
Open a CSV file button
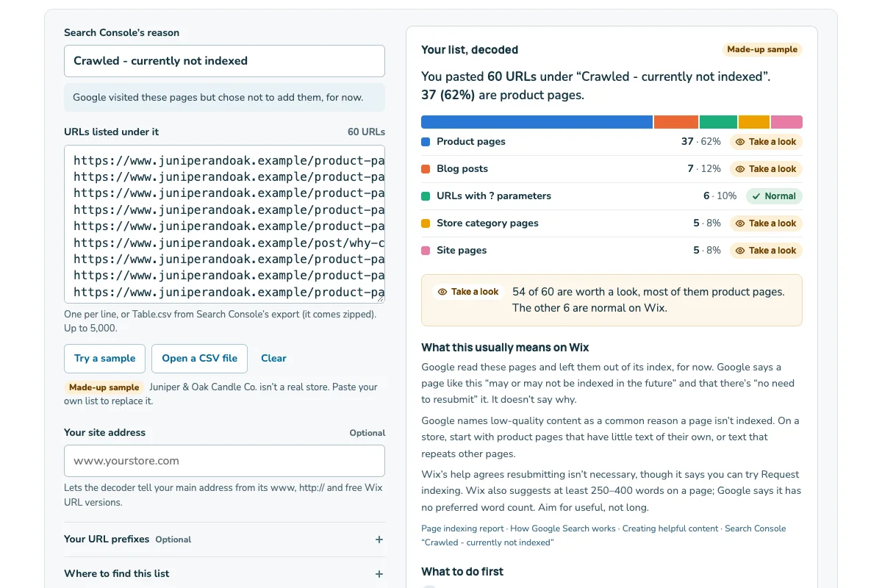tap(199, 359)
